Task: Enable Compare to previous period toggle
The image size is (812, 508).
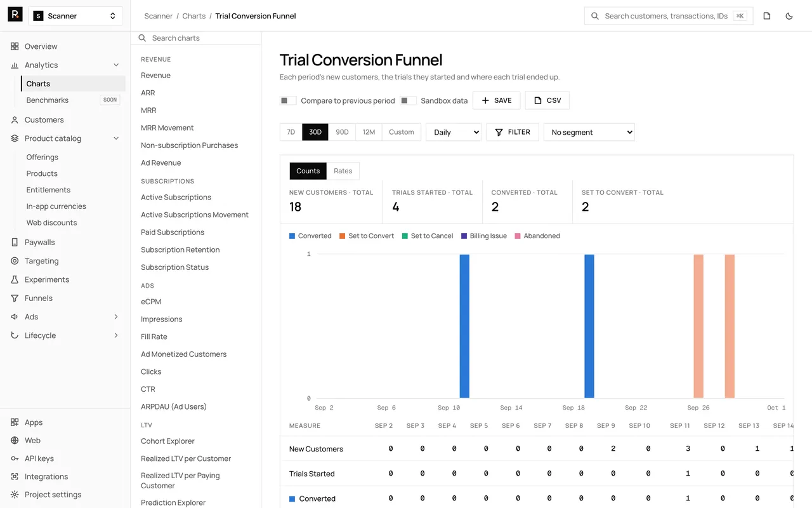Action: tap(288, 100)
